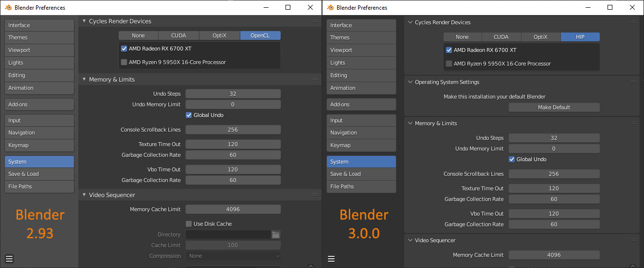Collapse Memory & Limits panel in 2.93
This screenshot has width=644, height=268.
coord(84,79)
